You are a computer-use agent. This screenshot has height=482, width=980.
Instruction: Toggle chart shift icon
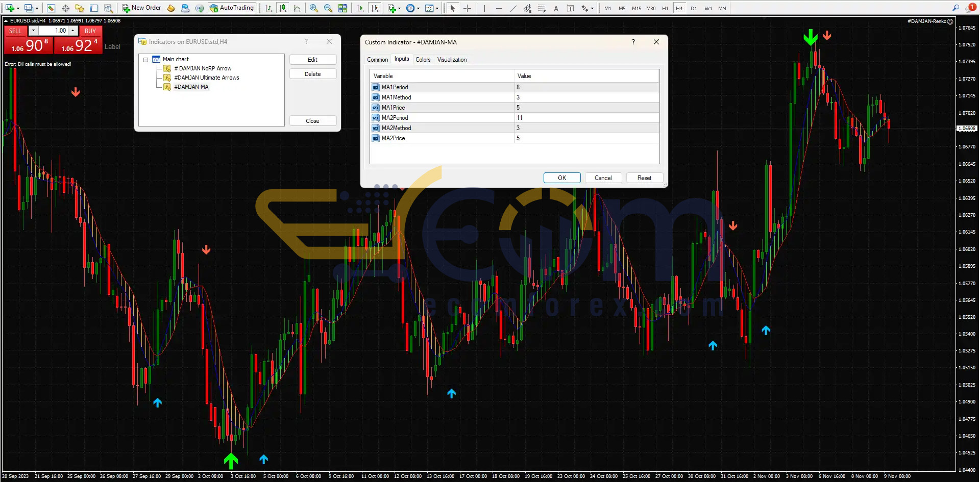point(375,8)
